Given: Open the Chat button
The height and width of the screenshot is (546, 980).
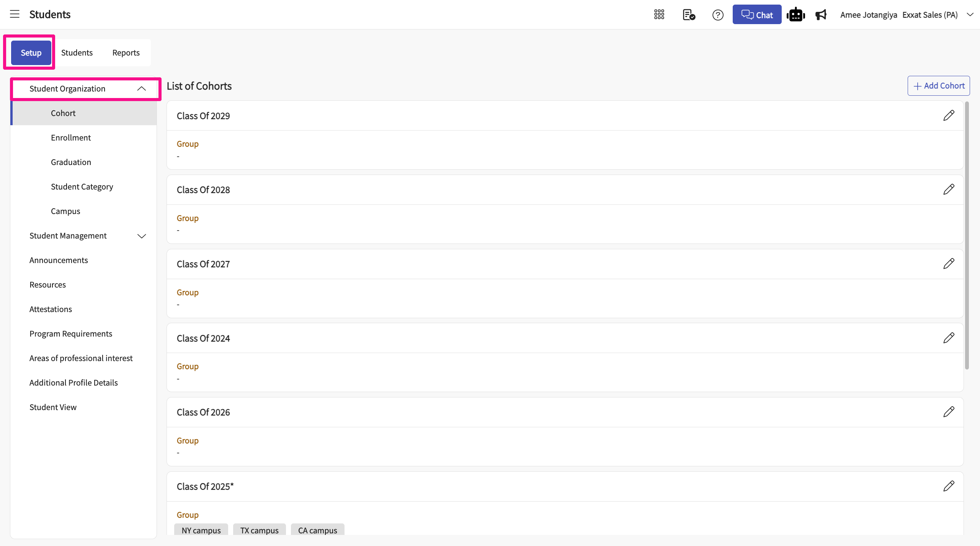Looking at the screenshot, I should (757, 15).
